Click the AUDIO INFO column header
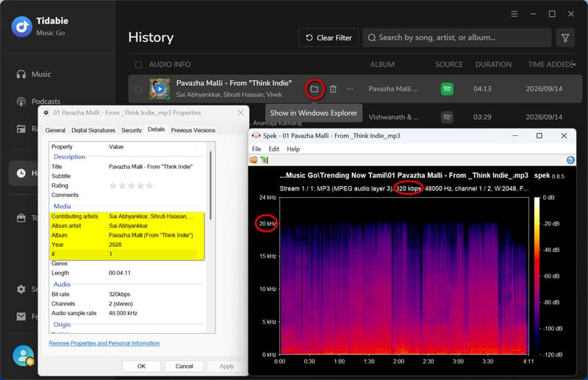Screen dimensions: 588x380 click(x=170, y=65)
